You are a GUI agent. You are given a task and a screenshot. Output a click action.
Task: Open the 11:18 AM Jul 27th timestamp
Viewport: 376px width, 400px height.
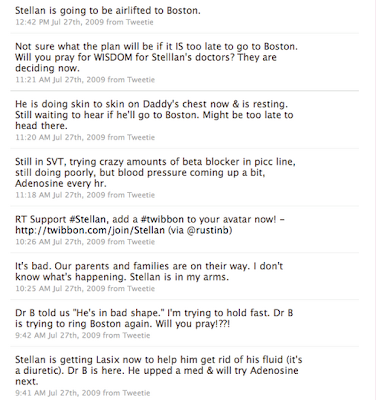point(60,195)
